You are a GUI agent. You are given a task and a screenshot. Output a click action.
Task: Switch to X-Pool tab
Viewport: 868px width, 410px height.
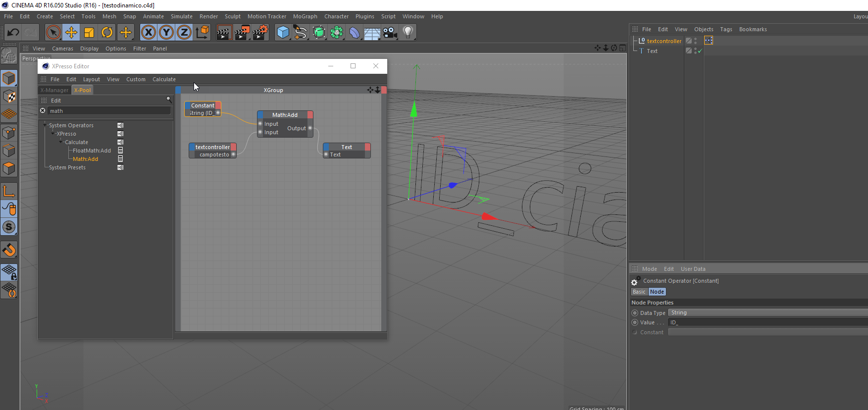(x=83, y=90)
